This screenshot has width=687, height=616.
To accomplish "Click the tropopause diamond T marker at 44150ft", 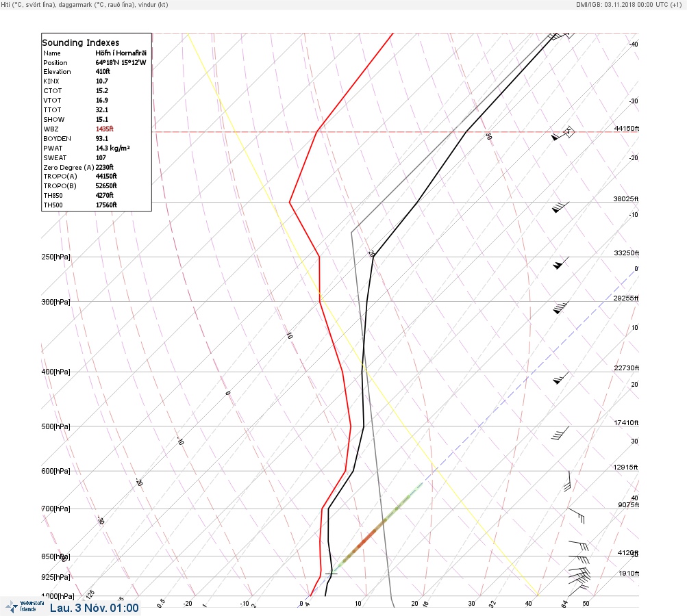I will (569, 131).
